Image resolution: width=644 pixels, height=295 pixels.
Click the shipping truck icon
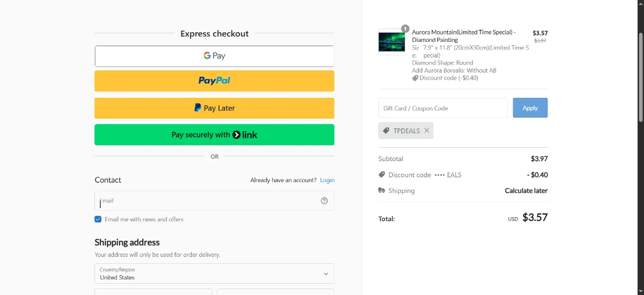pos(382,190)
